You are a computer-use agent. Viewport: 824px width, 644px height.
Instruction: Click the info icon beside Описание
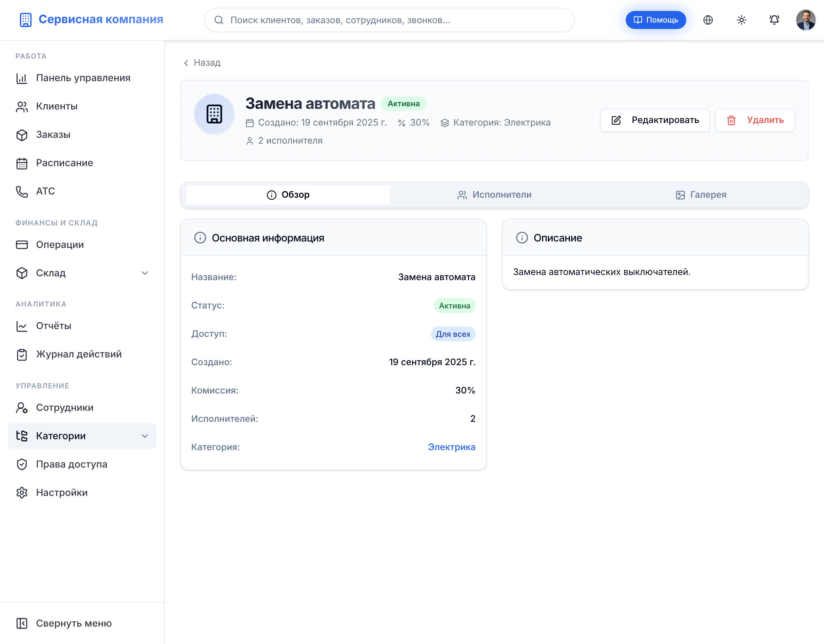click(522, 238)
